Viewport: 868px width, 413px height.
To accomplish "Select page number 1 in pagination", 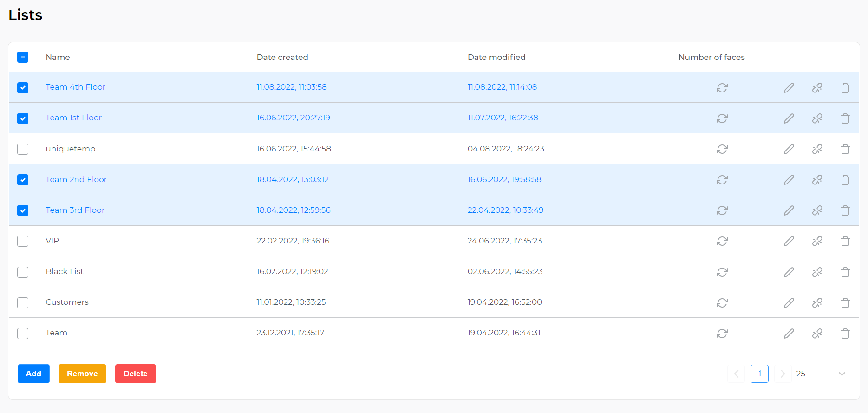I will tap(759, 374).
